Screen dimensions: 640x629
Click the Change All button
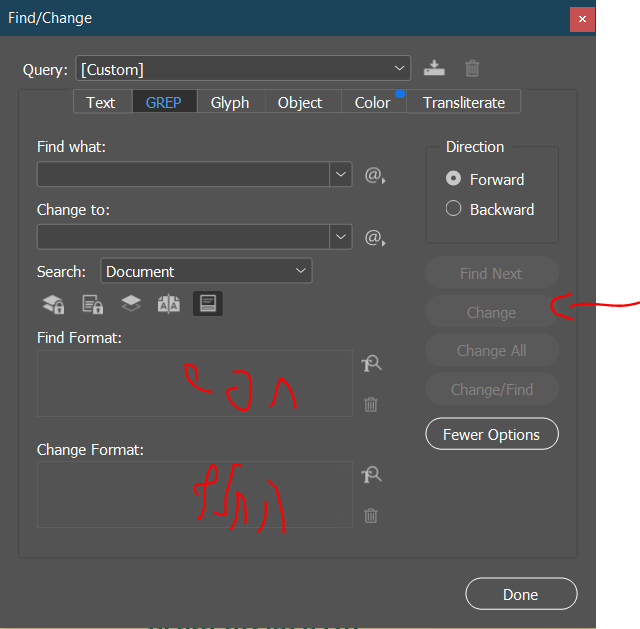(x=492, y=350)
